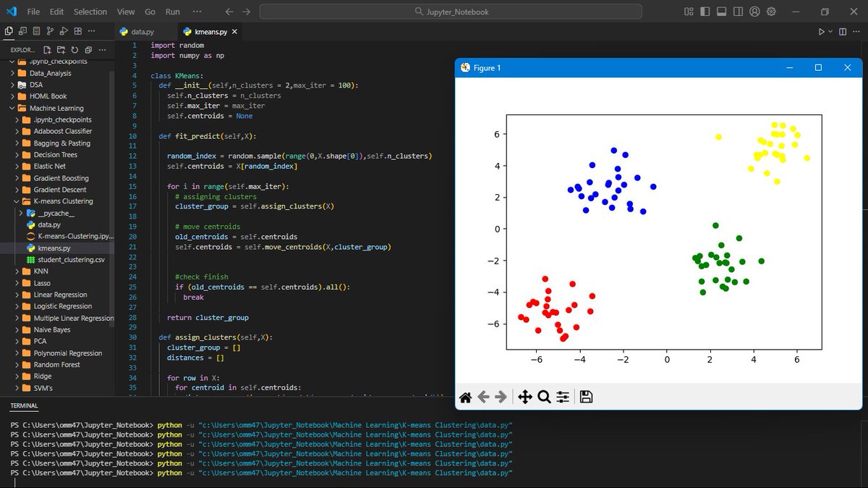Toggle the bottom panel visibility
This screenshot has width=868, height=488.
[x=721, y=12]
